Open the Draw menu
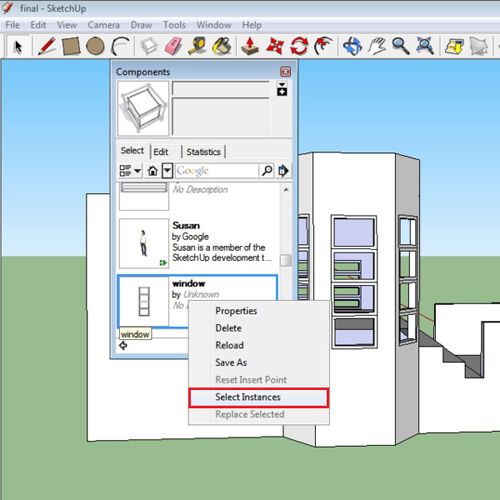 pos(141,25)
